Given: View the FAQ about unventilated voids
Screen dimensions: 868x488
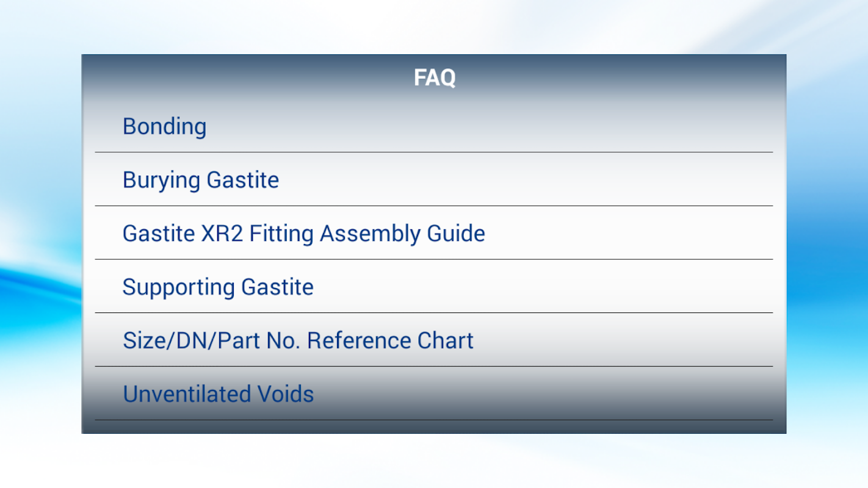Looking at the screenshot, I should coord(218,394).
